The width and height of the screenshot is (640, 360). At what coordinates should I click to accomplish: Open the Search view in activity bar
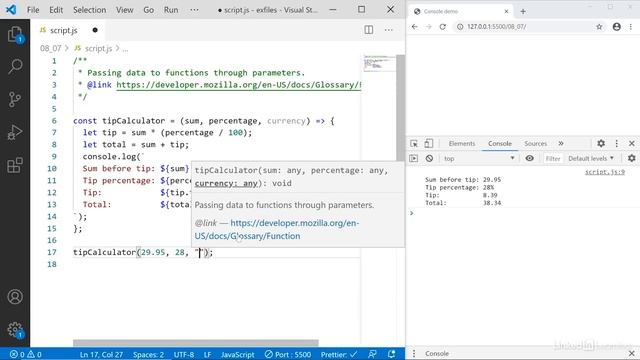[15, 66]
